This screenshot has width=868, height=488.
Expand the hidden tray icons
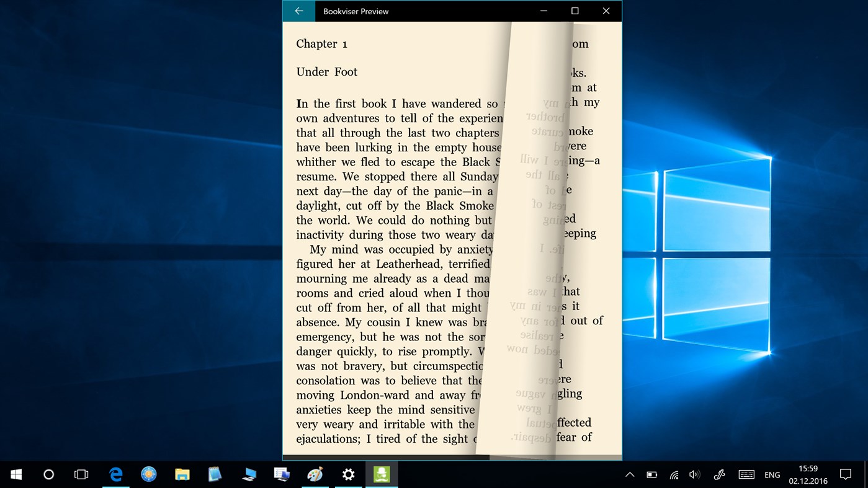coord(629,474)
